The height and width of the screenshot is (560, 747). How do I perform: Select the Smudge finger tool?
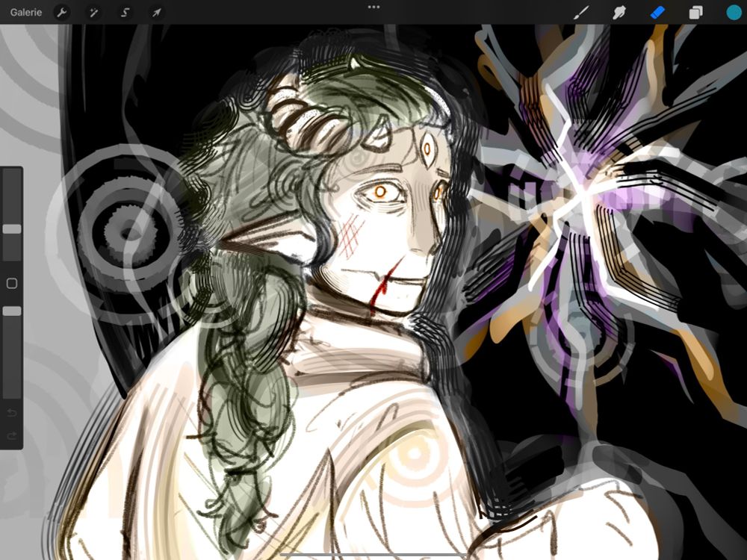(619, 13)
